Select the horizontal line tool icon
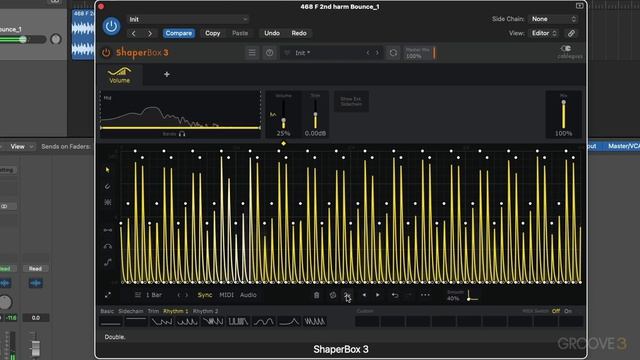640x360 pixels. (x=108, y=230)
